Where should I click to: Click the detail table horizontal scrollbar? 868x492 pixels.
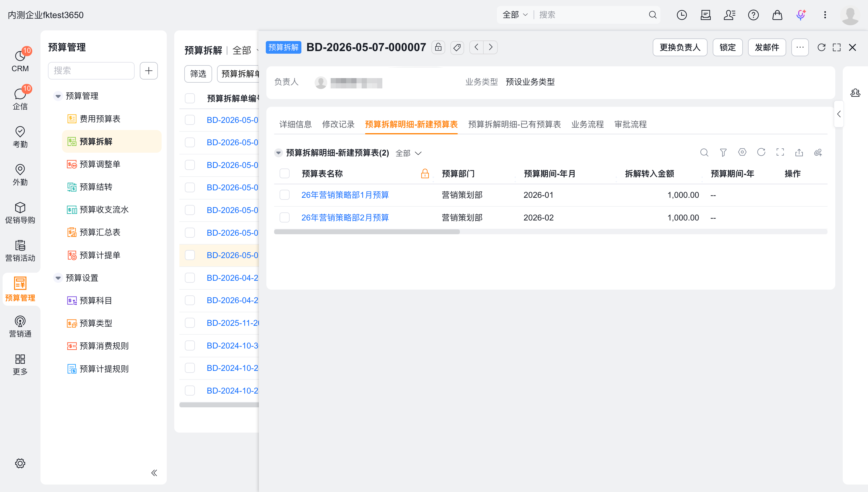click(x=367, y=232)
